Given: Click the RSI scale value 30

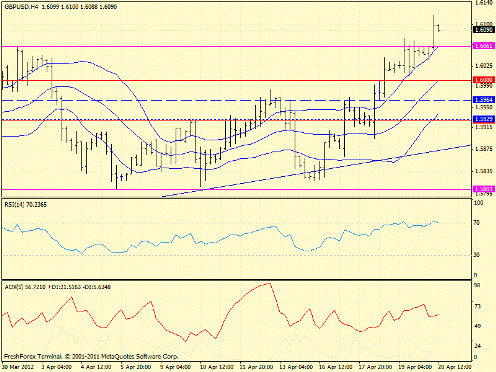Looking at the screenshot, I should point(477,255).
